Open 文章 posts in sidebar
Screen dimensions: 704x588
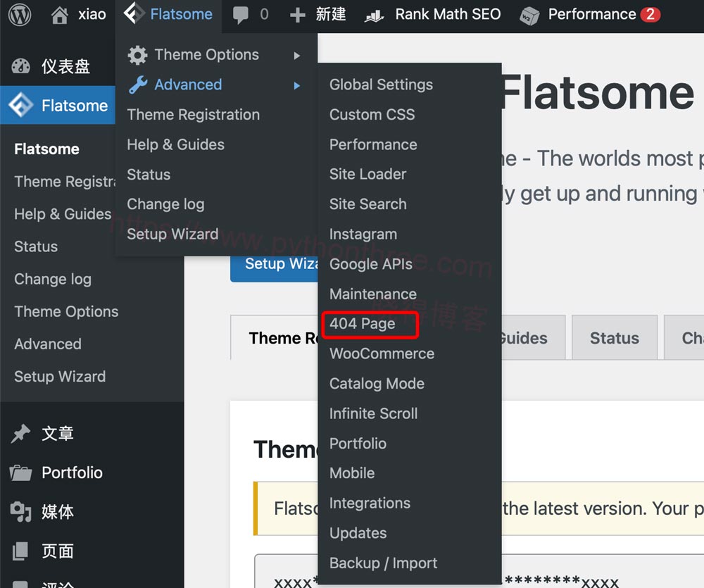pos(58,434)
